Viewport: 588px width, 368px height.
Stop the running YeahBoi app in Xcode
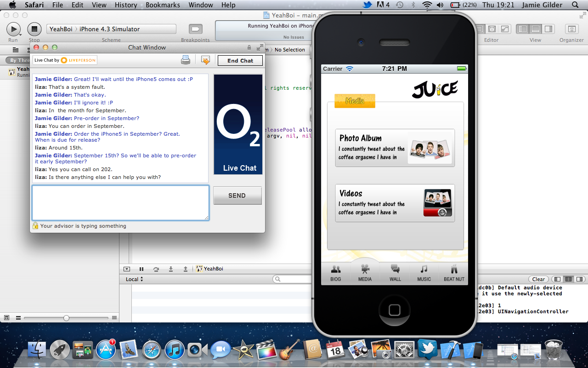34,29
